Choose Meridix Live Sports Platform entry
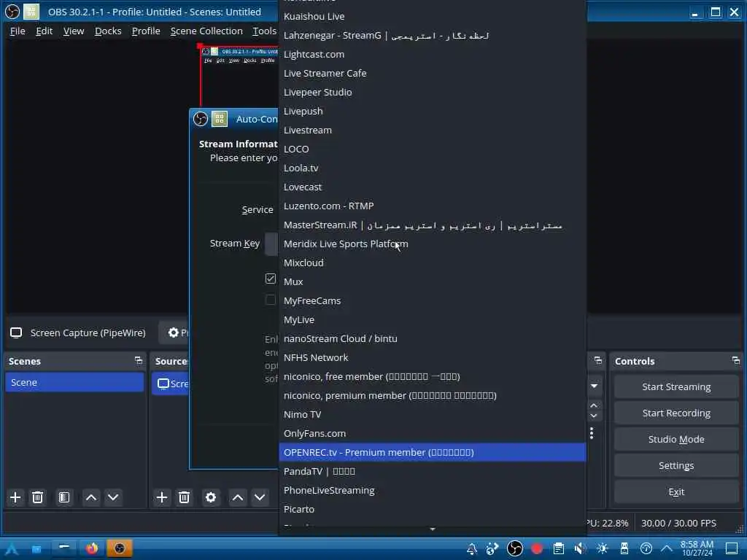This screenshot has height=560, width=747. click(x=432, y=244)
